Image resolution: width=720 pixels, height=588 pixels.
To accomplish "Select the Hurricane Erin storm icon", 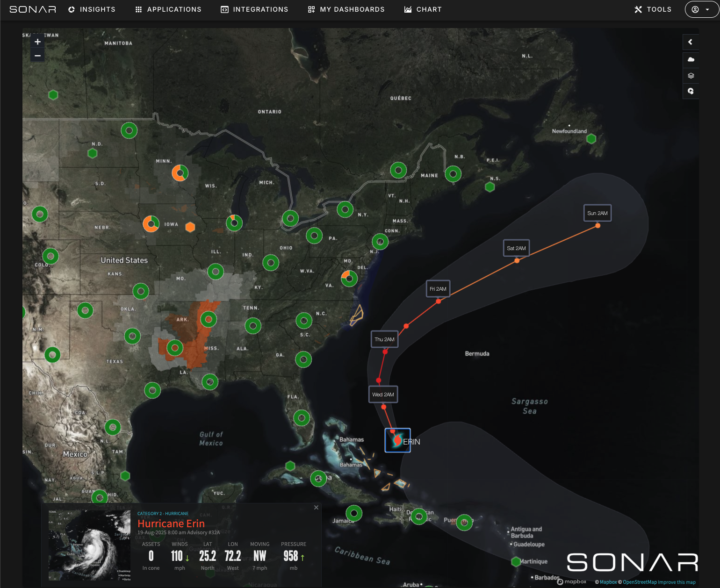I will pyautogui.click(x=397, y=440).
